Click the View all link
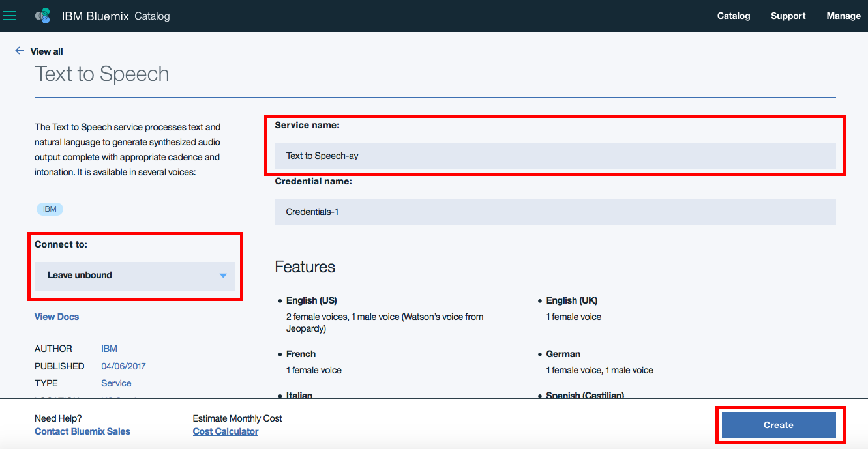 coord(47,51)
